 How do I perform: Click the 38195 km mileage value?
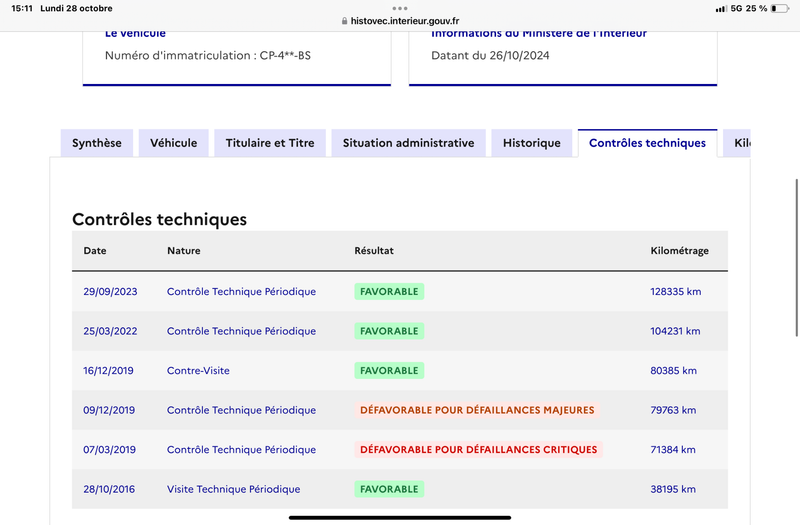[x=673, y=489]
